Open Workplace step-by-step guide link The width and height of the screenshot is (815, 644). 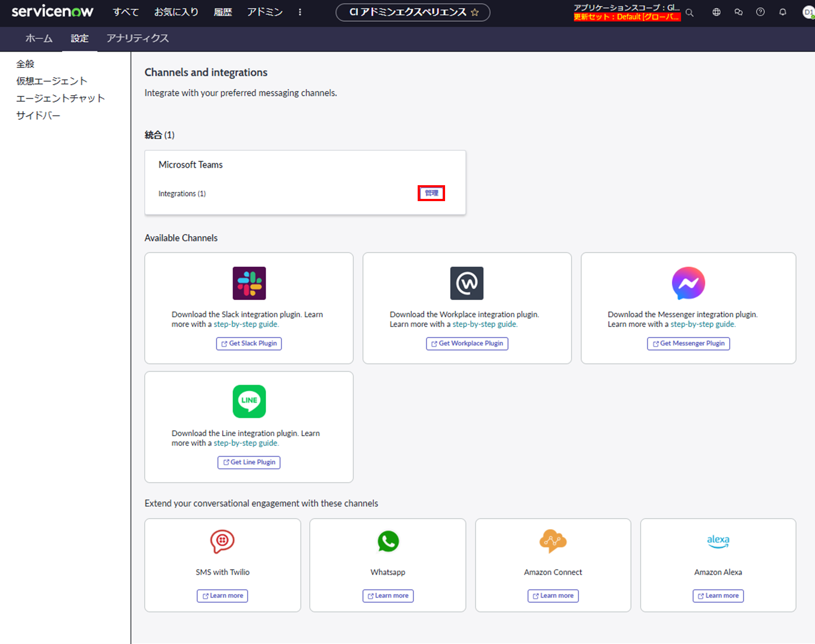(485, 324)
